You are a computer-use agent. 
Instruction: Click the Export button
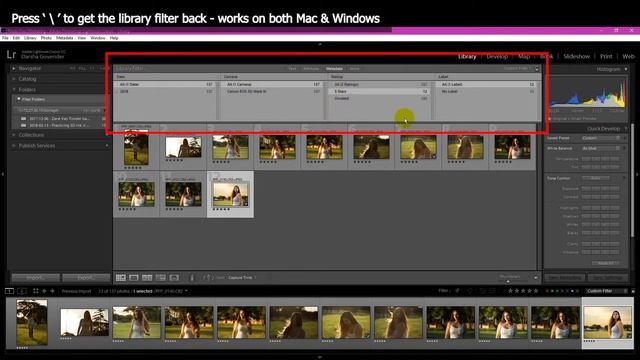[86, 278]
